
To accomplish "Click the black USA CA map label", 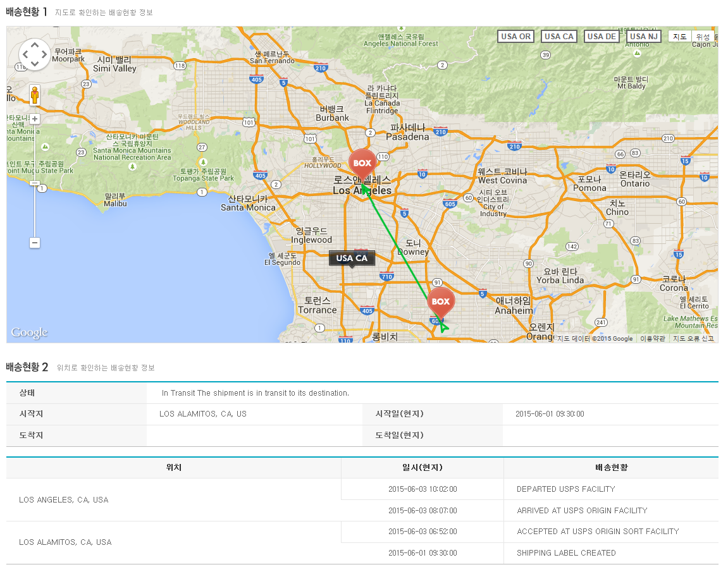I will 352,259.
